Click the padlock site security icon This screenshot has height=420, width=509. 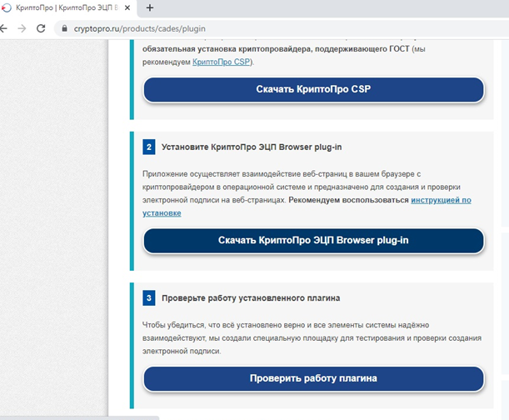65,27
